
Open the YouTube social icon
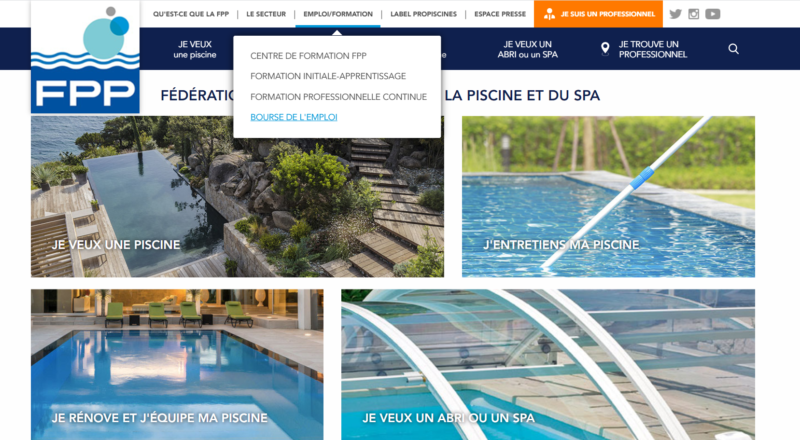point(713,14)
